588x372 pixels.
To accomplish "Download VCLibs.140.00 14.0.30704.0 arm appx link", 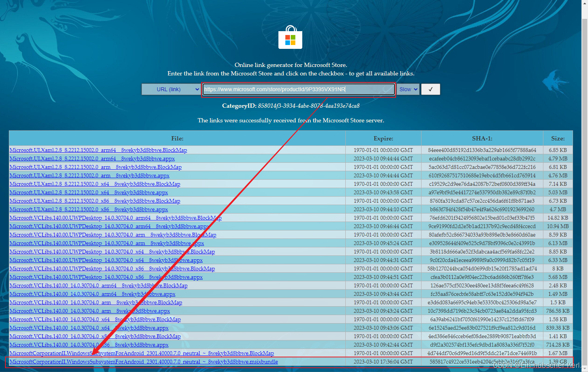I will 90,311.
